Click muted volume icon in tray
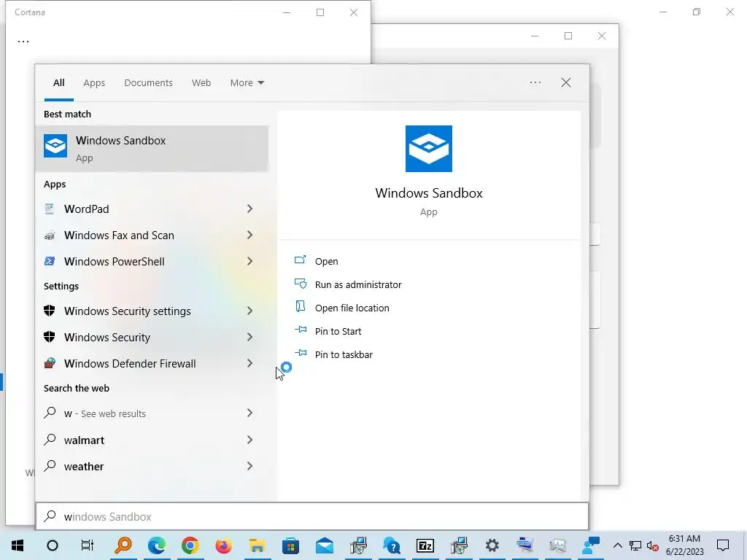Image resolution: width=747 pixels, height=560 pixels. click(x=653, y=546)
